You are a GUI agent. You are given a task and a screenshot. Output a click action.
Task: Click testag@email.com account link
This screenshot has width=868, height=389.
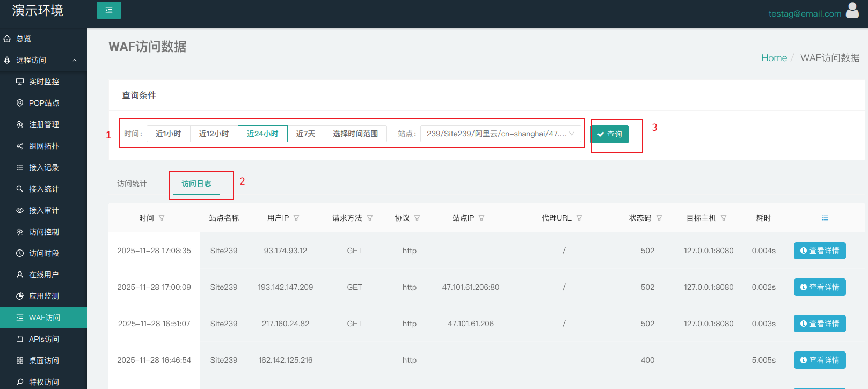pyautogui.click(x=805, y=13)
